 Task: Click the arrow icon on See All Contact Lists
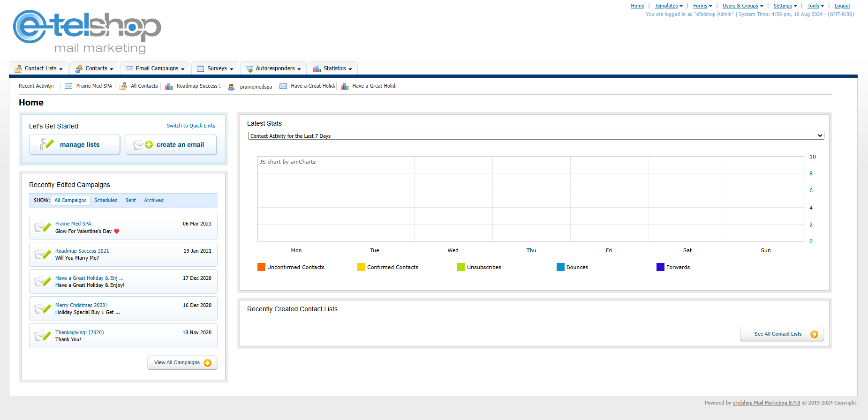814,334
